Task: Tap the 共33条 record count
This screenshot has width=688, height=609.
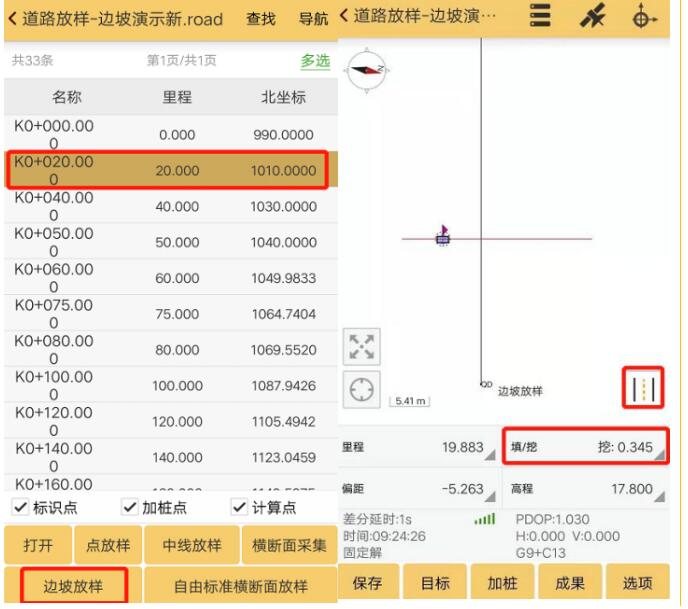Action: point(32,61)
